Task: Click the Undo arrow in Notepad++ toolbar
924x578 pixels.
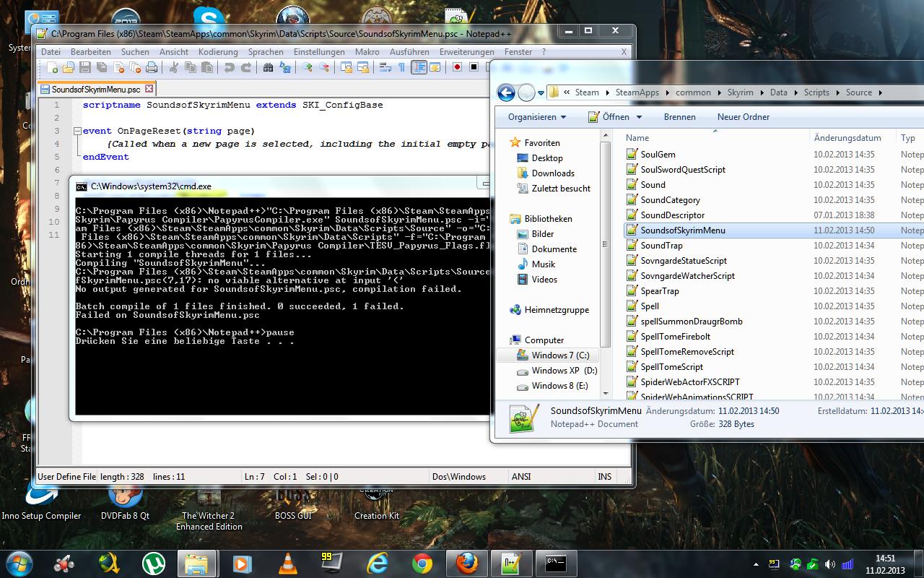Action: coord(230,67)
